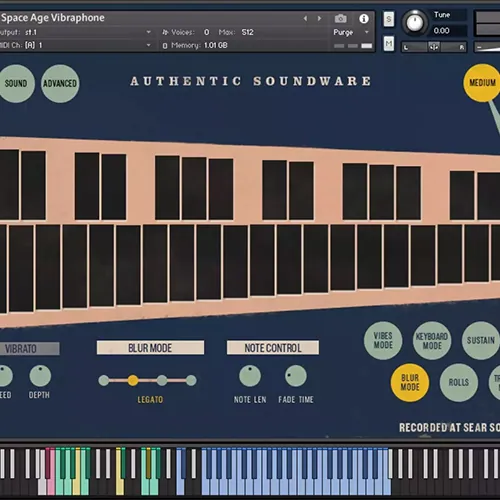Click the LEGATO mode label
The image size is (500, 500).
pos(150,399)
